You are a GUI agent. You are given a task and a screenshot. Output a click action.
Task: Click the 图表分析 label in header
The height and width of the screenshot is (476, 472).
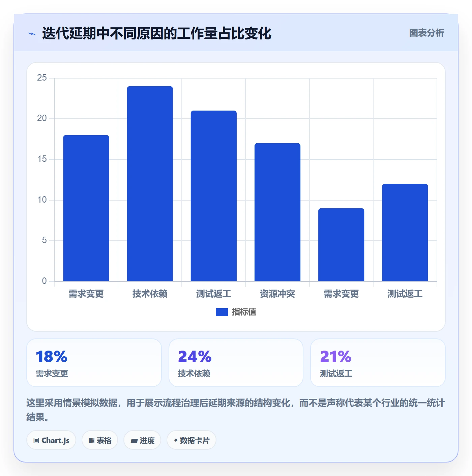426,33
